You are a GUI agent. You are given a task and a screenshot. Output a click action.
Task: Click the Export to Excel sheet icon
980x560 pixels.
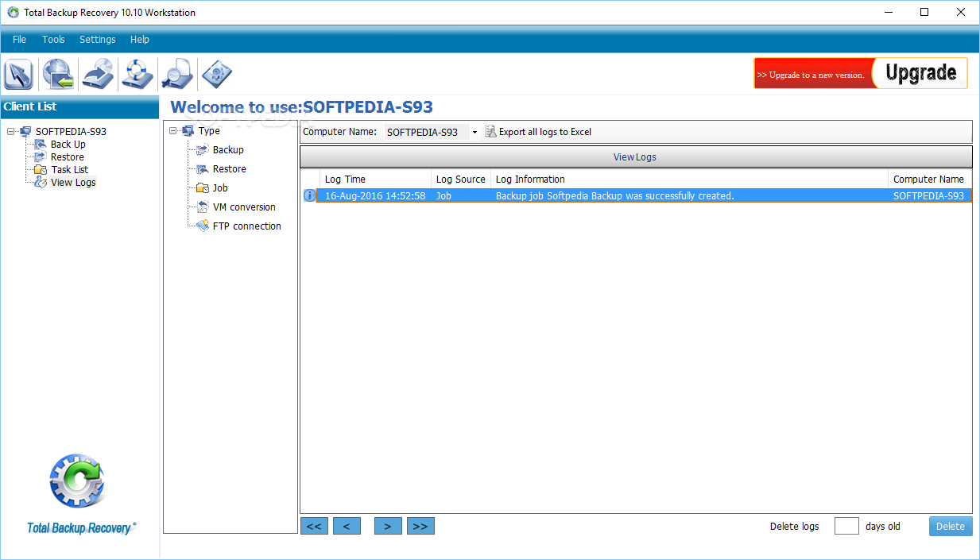click(x=490, y=132)
